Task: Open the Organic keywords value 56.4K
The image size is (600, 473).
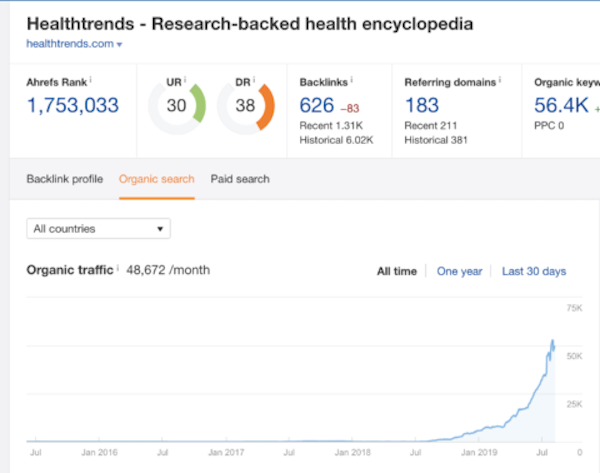Action: point(561,105)
